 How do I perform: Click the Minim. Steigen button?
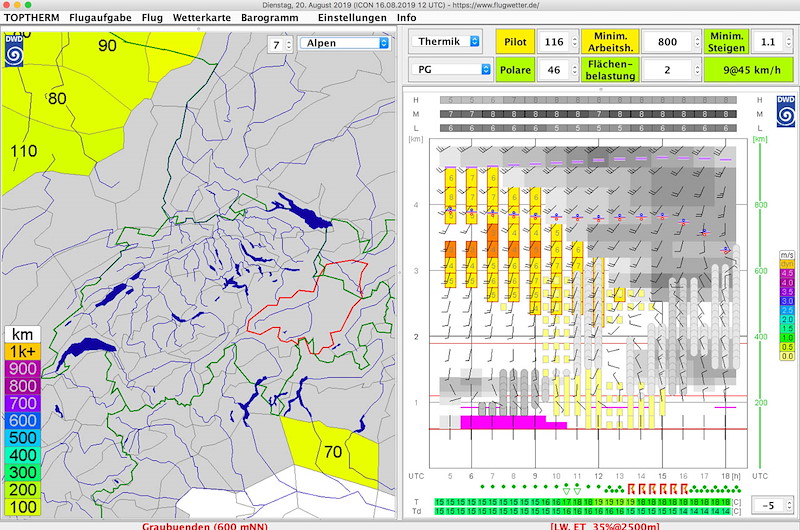coord(727,42)
